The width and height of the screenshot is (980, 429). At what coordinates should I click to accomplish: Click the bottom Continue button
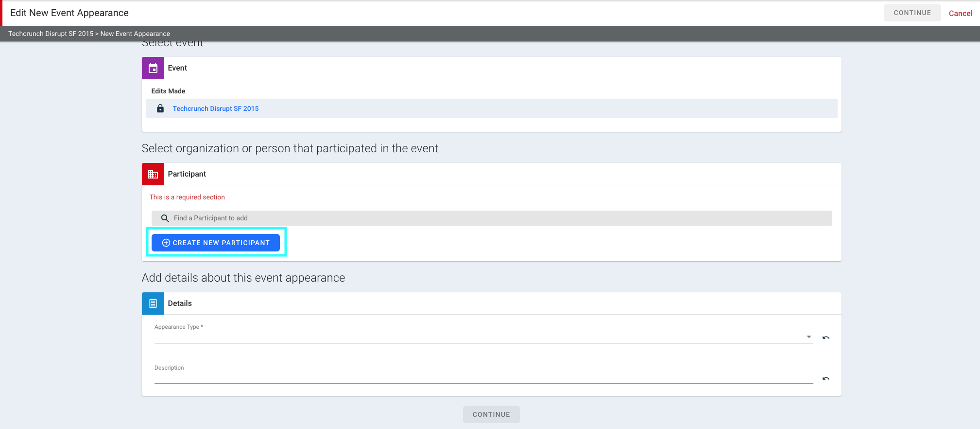(491, 414)
